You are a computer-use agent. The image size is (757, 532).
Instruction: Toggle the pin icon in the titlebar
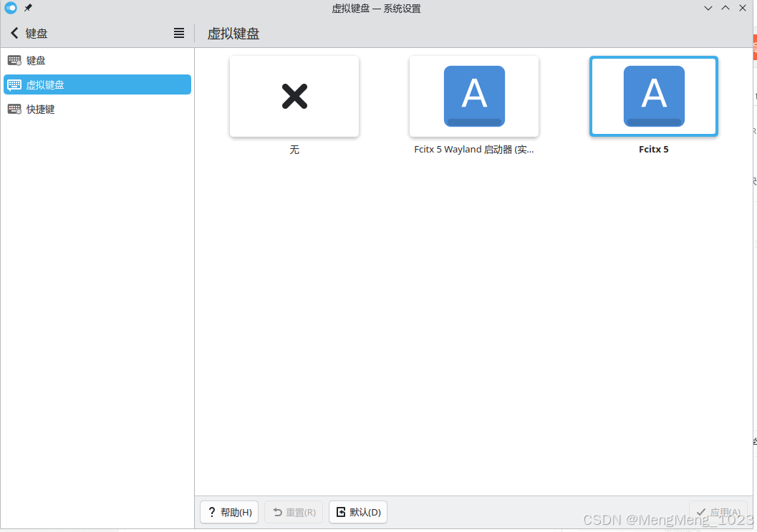[x=28, y=8]
